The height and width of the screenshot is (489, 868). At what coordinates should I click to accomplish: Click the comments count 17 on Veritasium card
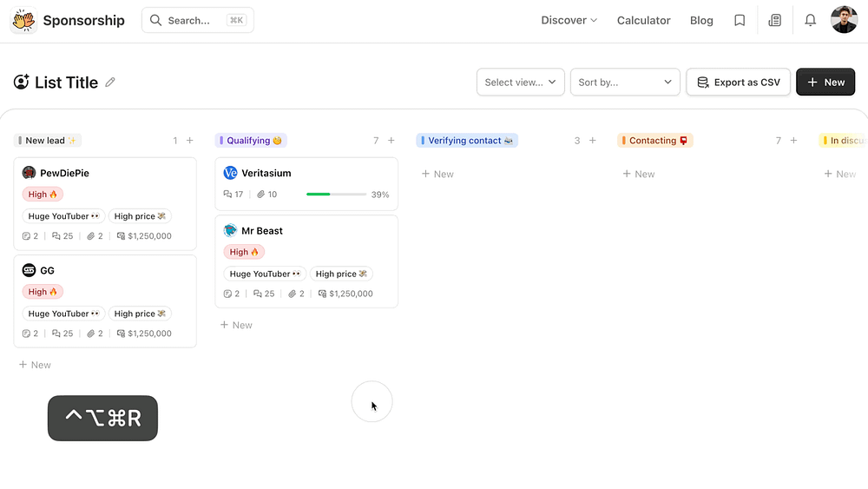[x=233, y=195]
